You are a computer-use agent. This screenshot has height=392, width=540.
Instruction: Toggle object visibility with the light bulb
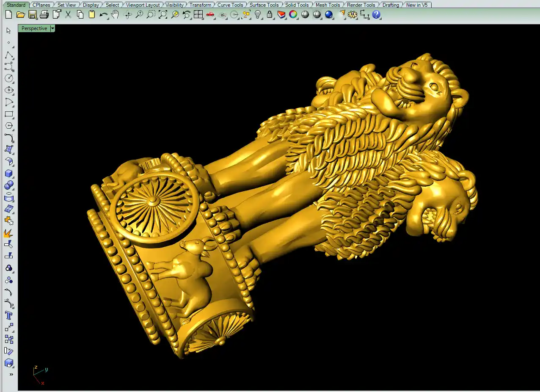click(x=258, y=15)
